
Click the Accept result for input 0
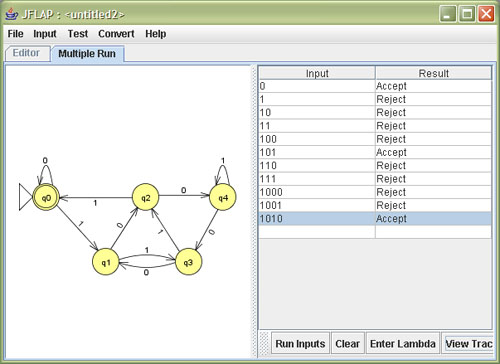(x=433, y=86)
